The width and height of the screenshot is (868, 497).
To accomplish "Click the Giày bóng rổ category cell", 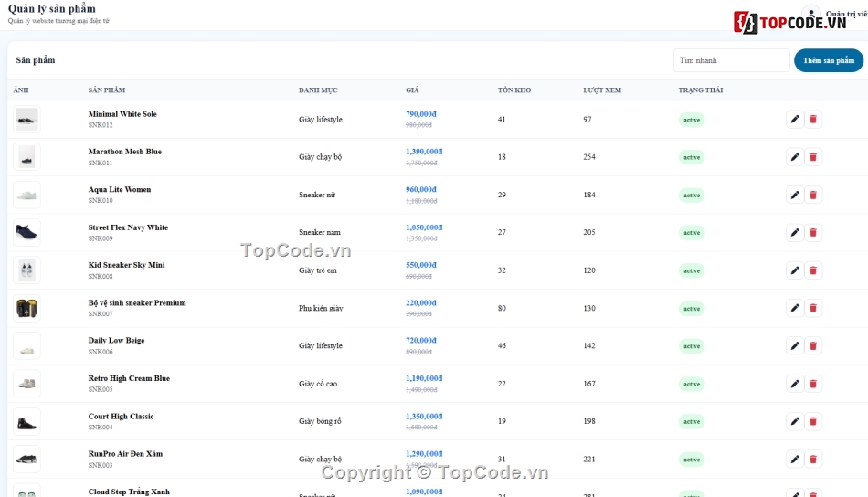I will [x=320, y=421].
